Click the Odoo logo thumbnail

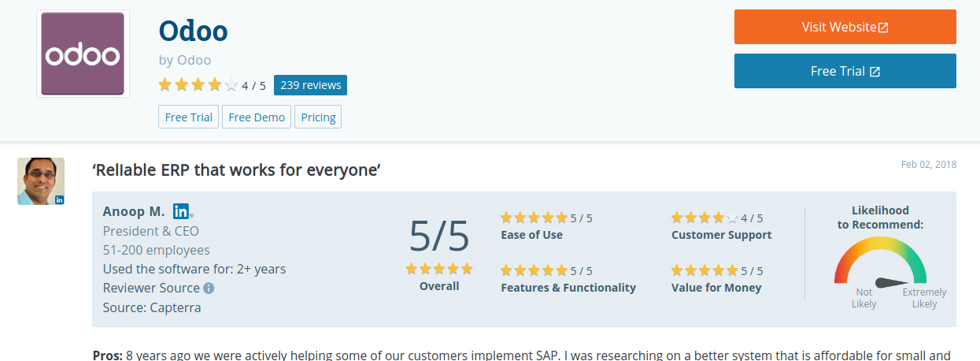[x=83, y=54]
